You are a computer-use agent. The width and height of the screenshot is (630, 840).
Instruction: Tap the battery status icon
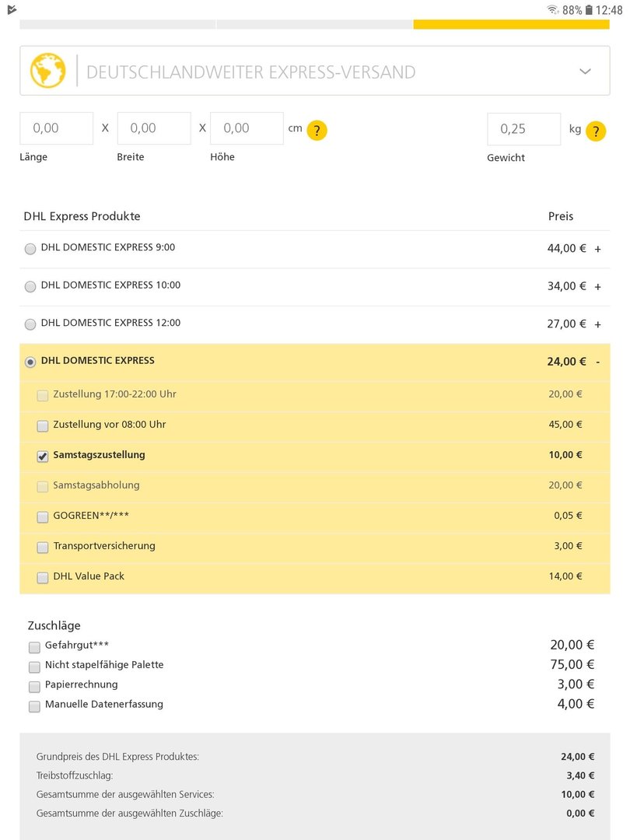589,9
